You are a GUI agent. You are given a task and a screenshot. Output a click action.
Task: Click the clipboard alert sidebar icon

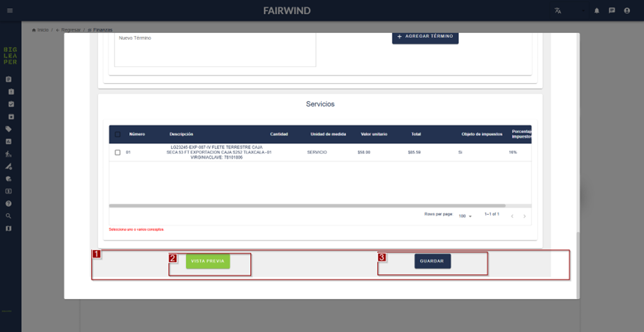pos(11,92)
